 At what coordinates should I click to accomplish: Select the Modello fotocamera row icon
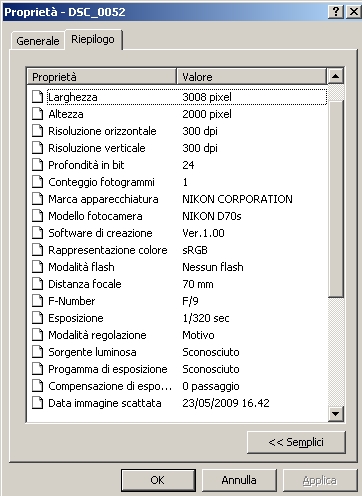click(37, 216)
